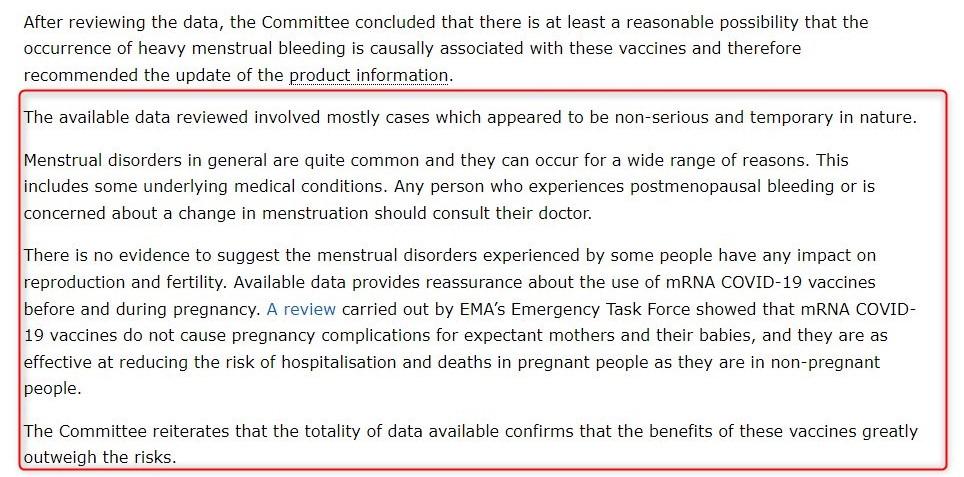Click the words "postmenopausal bleeding"

[732, 187]
